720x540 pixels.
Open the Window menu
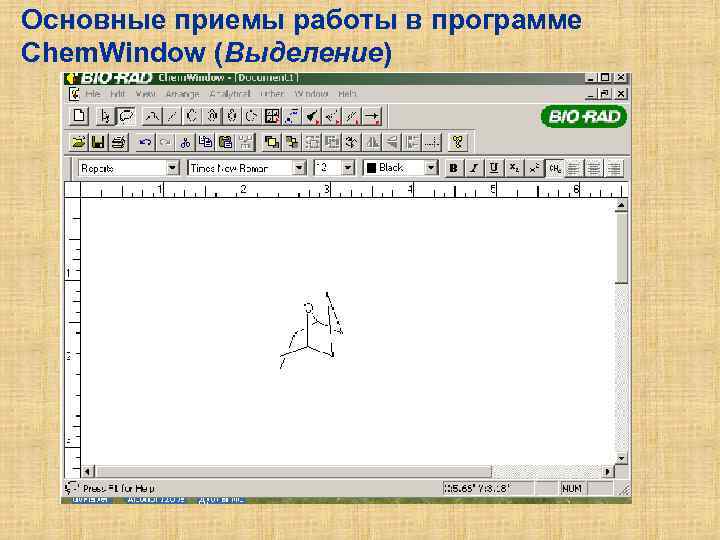pyautogui.click(x=311, y=94)
